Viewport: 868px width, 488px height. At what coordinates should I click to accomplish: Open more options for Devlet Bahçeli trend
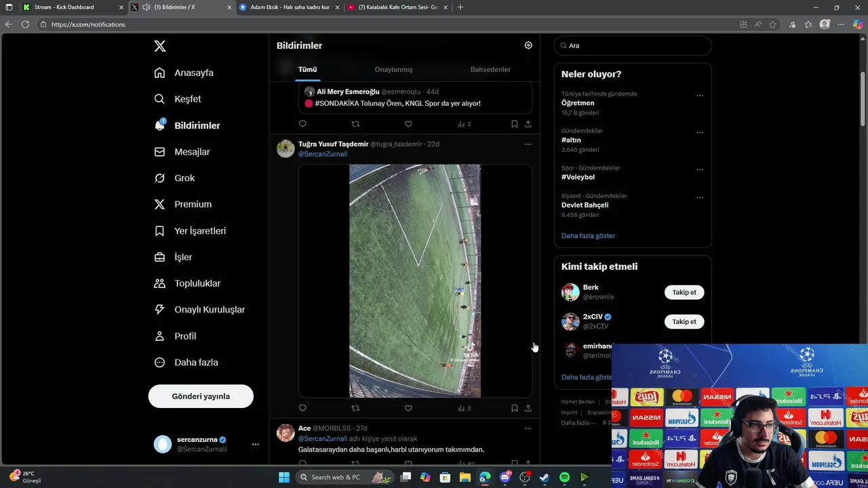pyautogui.click(x=700, y=198)
